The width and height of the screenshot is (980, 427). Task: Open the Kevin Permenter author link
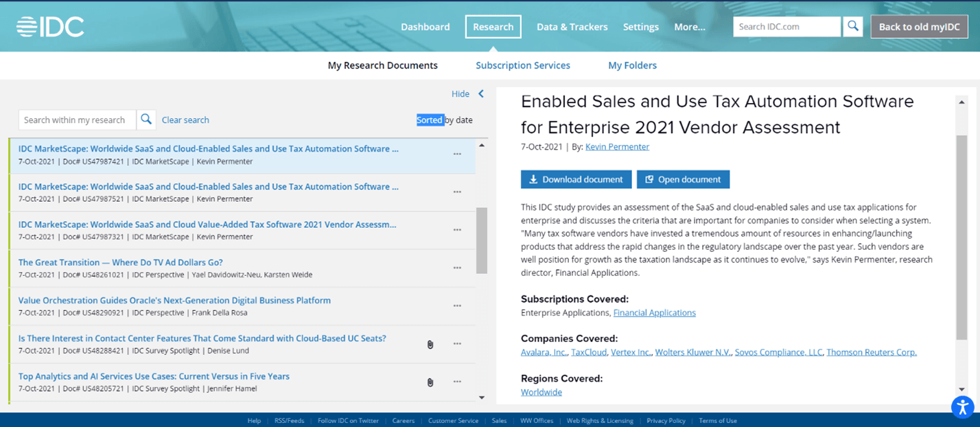[617, 146]
